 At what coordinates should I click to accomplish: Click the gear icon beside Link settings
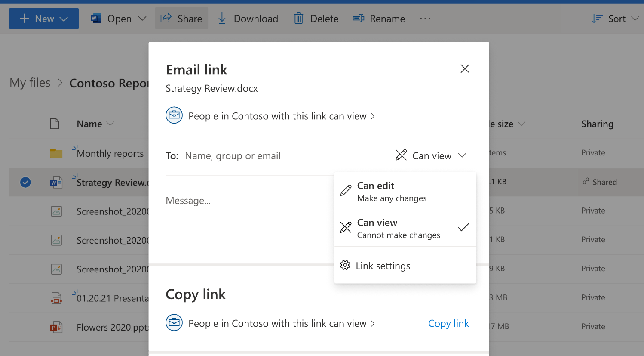[x=345, y=265]
